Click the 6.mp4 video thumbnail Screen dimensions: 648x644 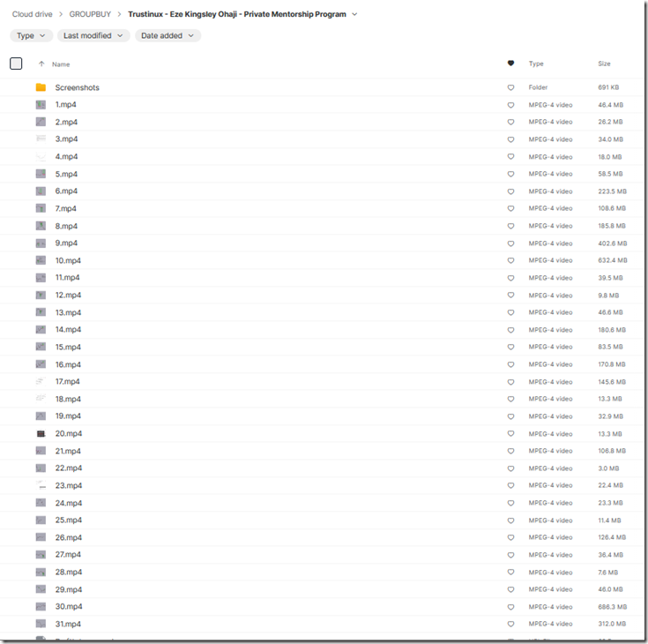(x=41, y=191)
